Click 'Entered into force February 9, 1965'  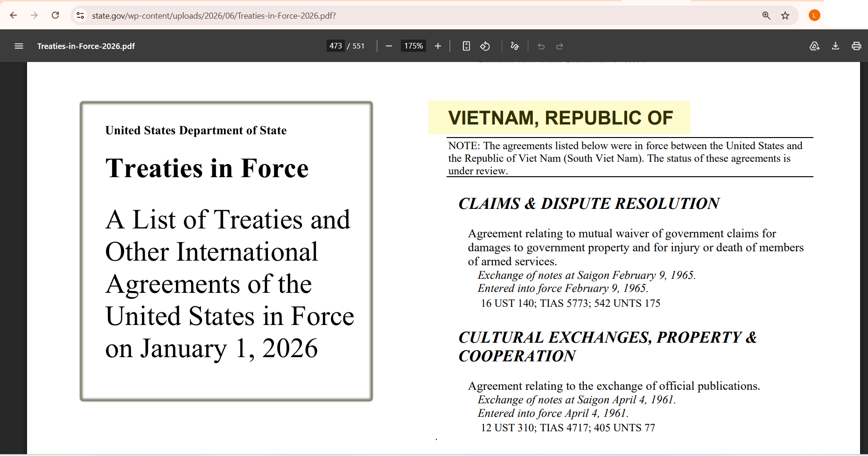coord(563,288)
